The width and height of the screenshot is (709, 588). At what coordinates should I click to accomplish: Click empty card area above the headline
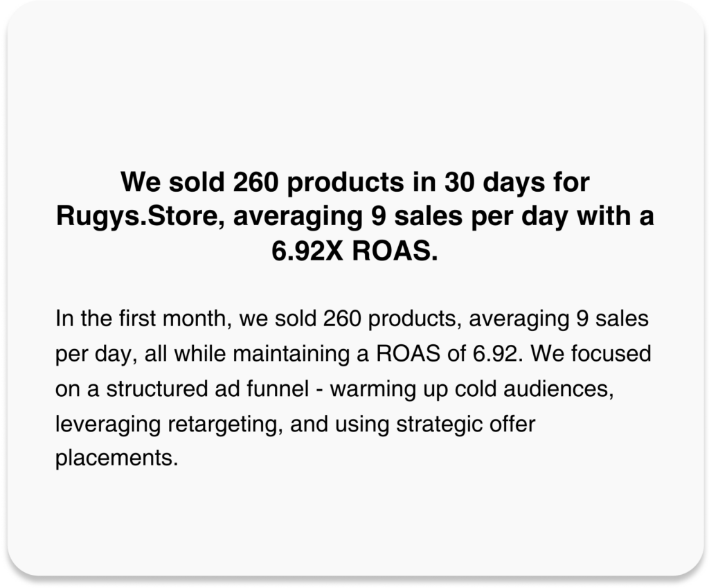tap(355, 86)
